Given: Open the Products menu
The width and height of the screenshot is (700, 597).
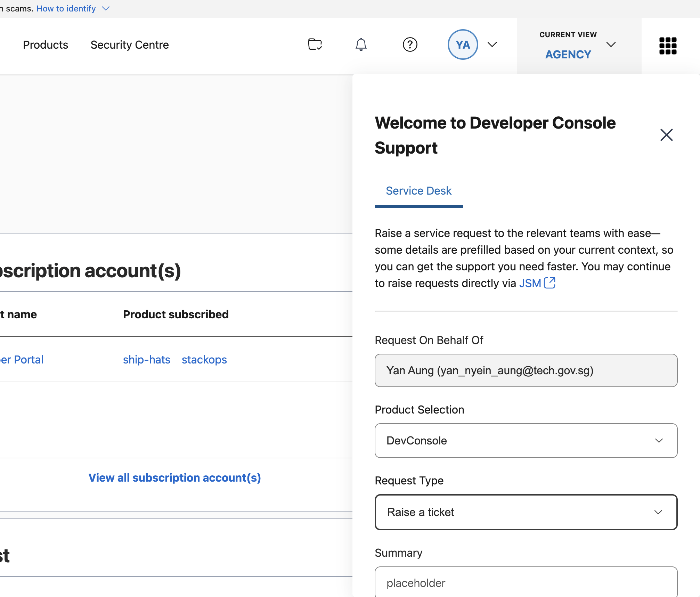Looking at the screenshot, I should pyautogui.click(x=46, y=45).
